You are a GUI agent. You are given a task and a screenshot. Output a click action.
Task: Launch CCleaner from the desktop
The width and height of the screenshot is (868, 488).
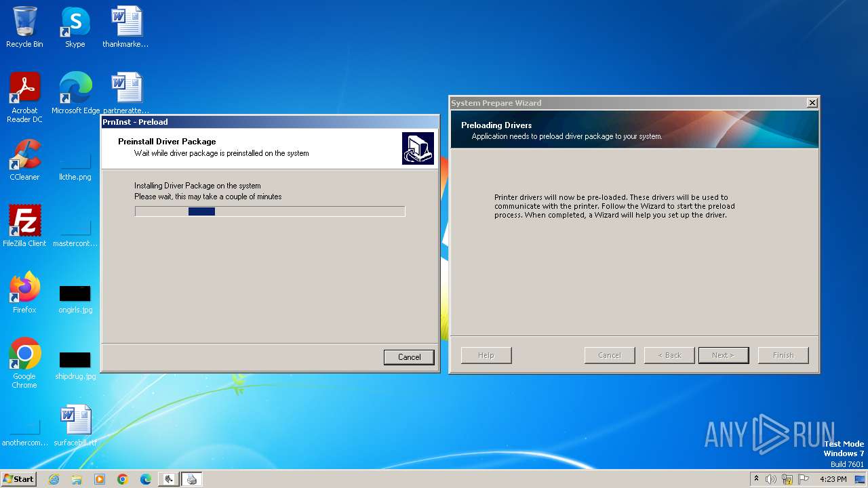click(x=24, y=160)
